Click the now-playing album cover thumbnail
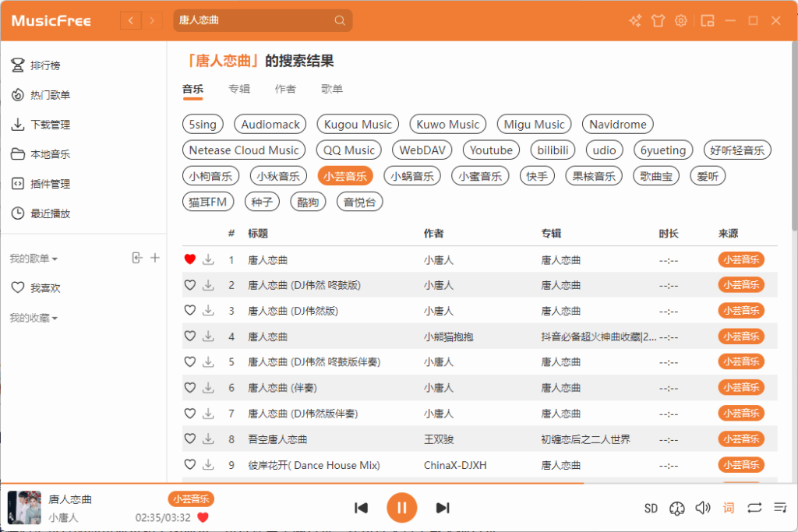Screen dimensions: 798x532 tap(24, 508)
